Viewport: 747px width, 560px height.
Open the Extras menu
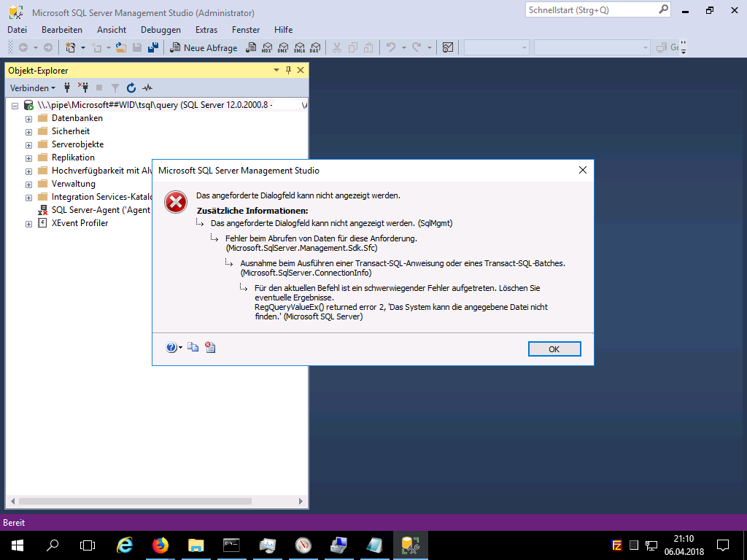(206, 30)
